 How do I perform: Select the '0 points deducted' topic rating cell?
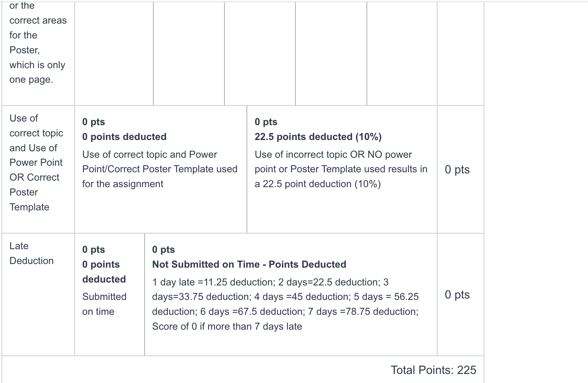click(x=161, y=169)
